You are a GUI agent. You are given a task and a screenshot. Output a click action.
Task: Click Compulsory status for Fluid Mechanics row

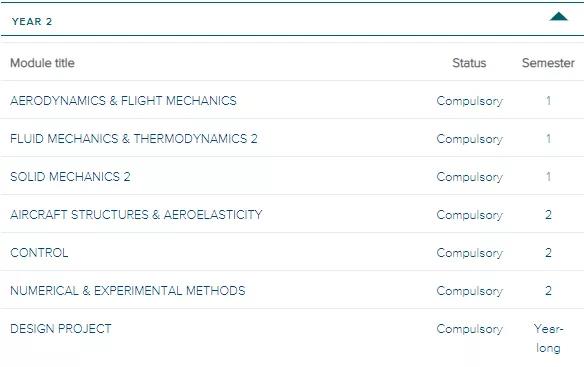pos(470,139)
